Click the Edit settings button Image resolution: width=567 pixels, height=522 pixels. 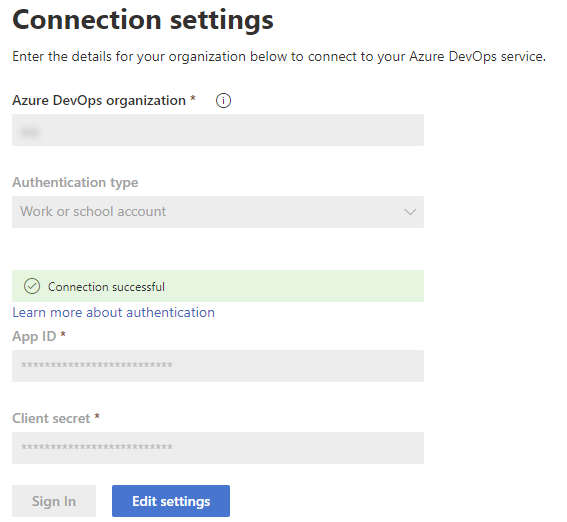(x=171, y=501)
